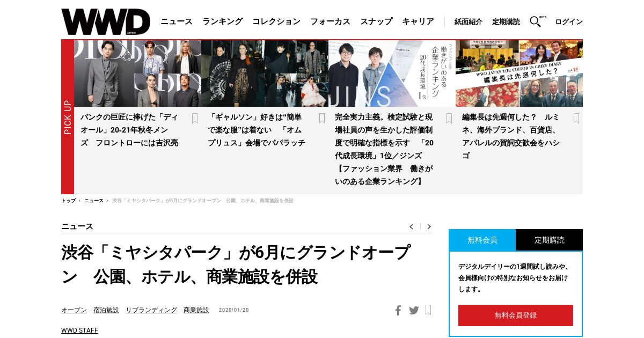The height and width of the screenshot is (338, 644).
Task: Share article on Twitter
Action: coord(414,310)
